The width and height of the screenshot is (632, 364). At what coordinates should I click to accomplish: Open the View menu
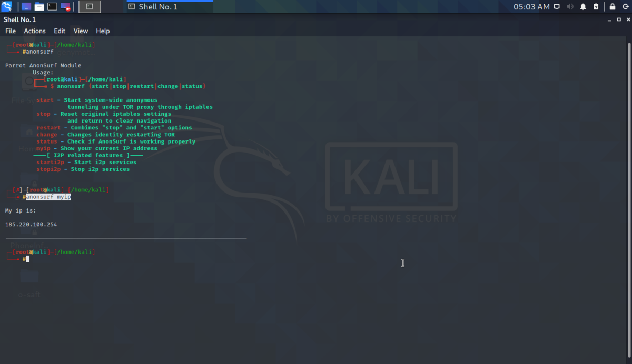pyautogui.click(x=81, y=31)
